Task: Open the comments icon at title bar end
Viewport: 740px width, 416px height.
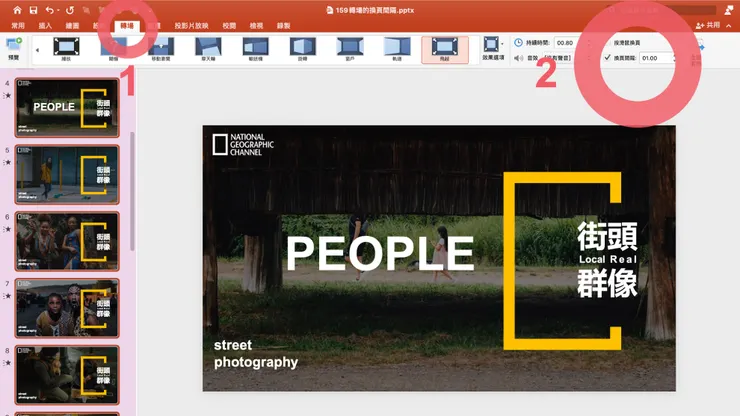Action: click(729, 10)
